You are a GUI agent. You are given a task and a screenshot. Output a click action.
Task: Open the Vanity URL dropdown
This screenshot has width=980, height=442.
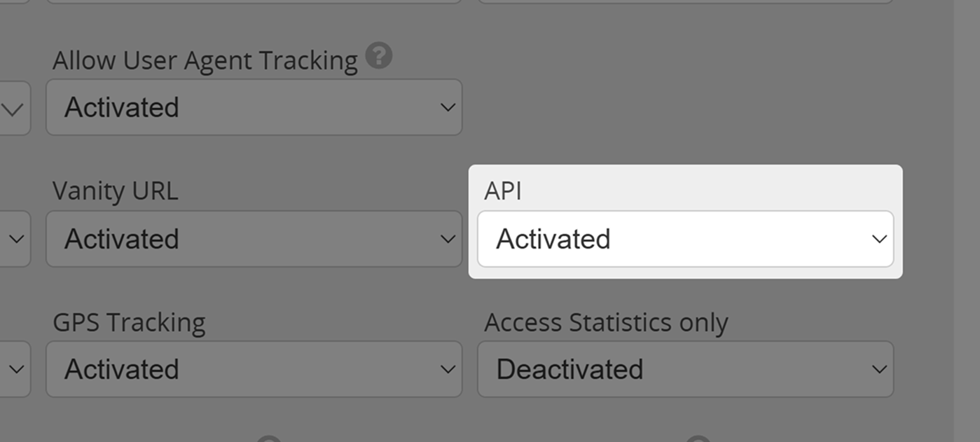[254, 239]
